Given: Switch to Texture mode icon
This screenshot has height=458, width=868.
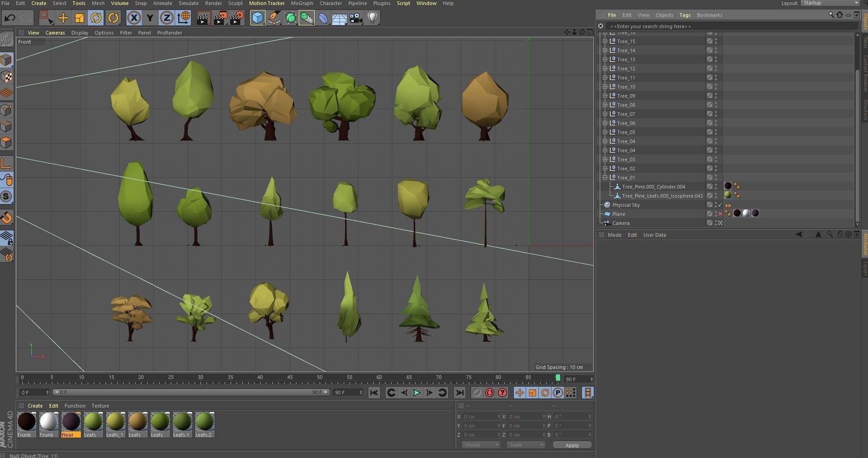Looking at the screenshot, I should tap(7, 76).
